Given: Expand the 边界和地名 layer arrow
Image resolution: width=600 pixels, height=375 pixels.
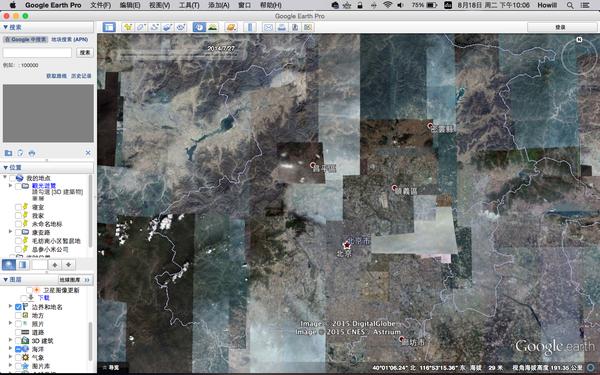Looking at the screenshot, I should tap(10, 306).
